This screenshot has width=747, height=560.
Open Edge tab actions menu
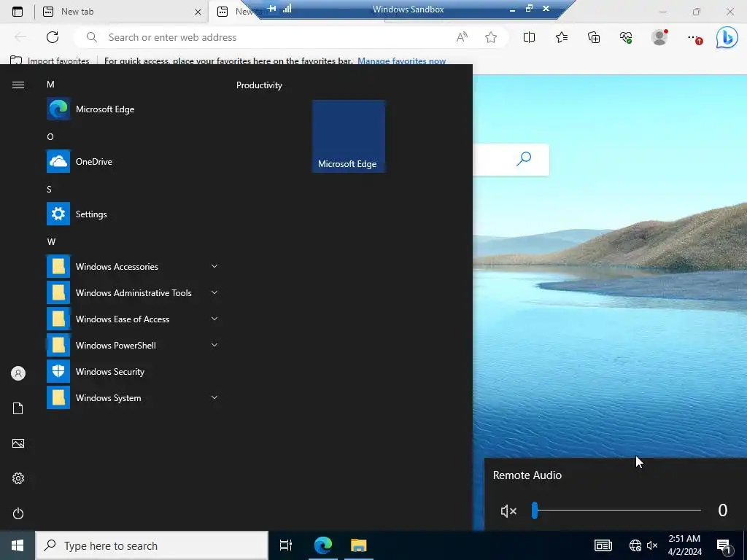pyautogui.click(x=18, y=12)
